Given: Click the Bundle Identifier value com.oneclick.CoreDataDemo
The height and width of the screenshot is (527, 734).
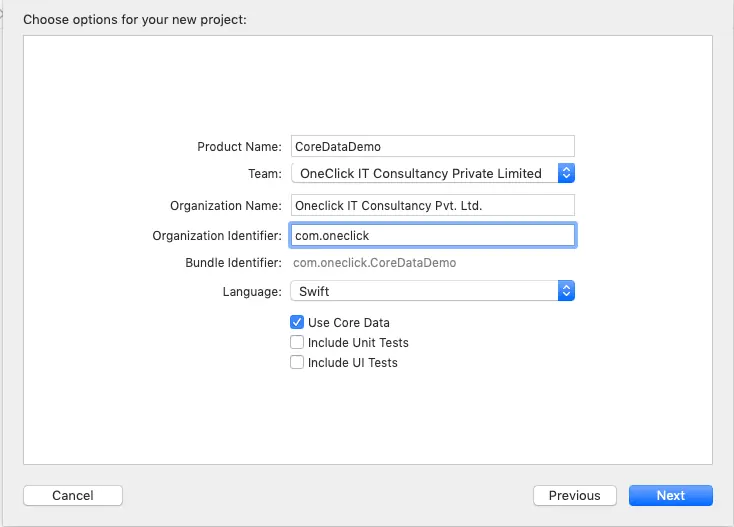Looking at the screenshot, I should (374, 263).
